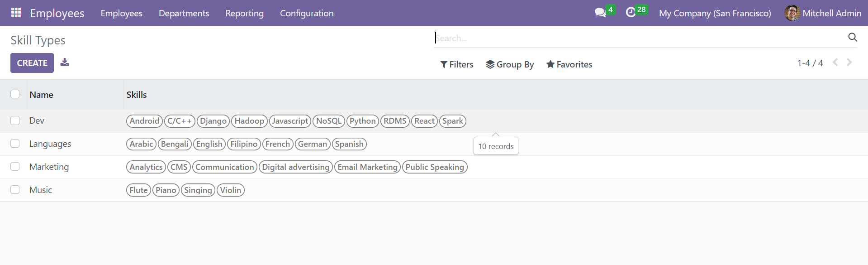
Task: Open the Filters dropdown
Action: (457, 64)
